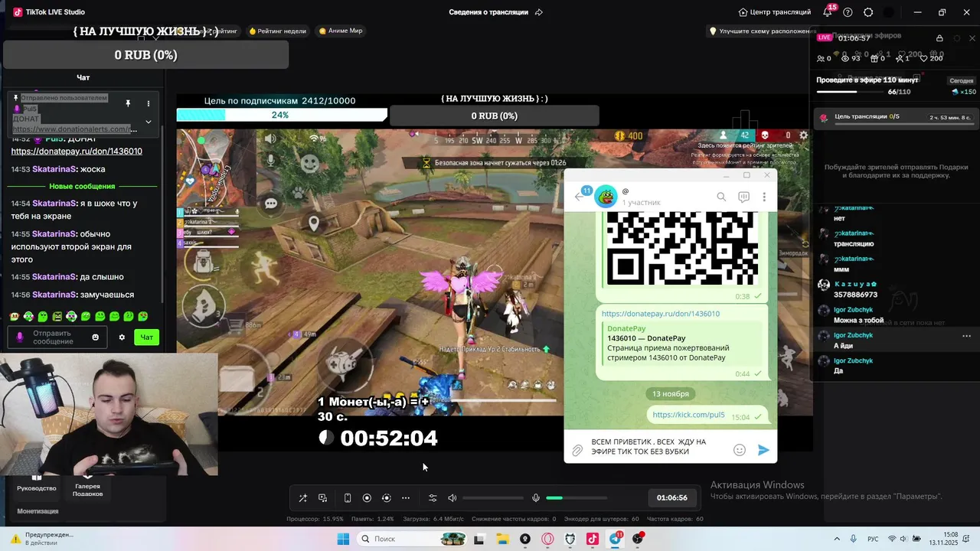Mute the speaker output
Viewport: 980px width, 551px height.
(452, 498)
